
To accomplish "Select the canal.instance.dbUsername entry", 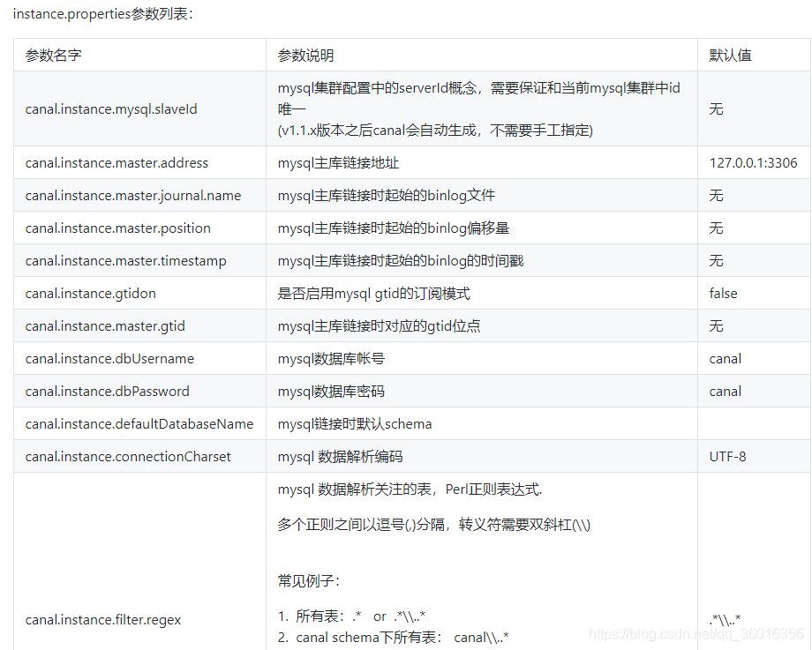I will (x=109, y=359).
